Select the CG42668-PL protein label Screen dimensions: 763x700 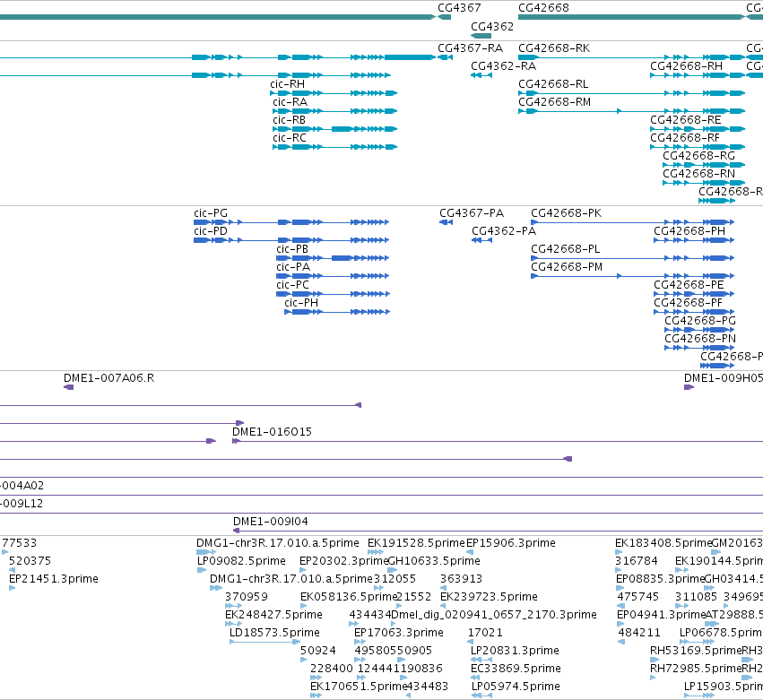point(566,249)
